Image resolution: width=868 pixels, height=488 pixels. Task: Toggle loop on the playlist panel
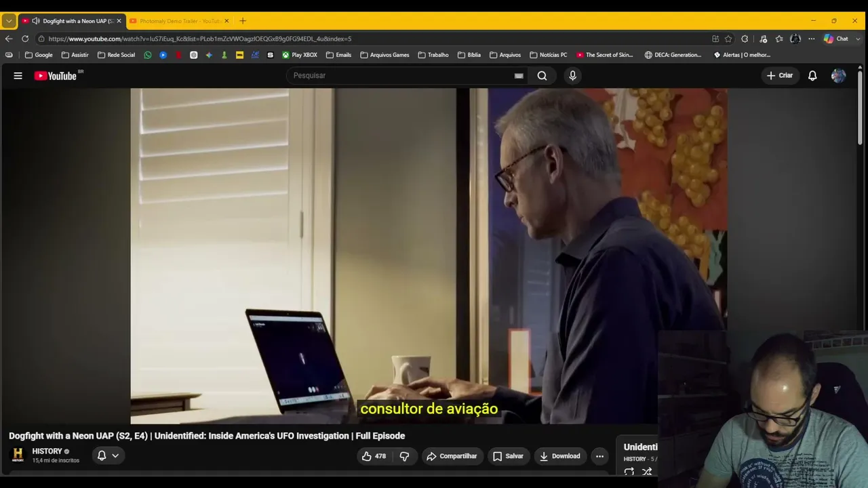click(x=629, y=472)
